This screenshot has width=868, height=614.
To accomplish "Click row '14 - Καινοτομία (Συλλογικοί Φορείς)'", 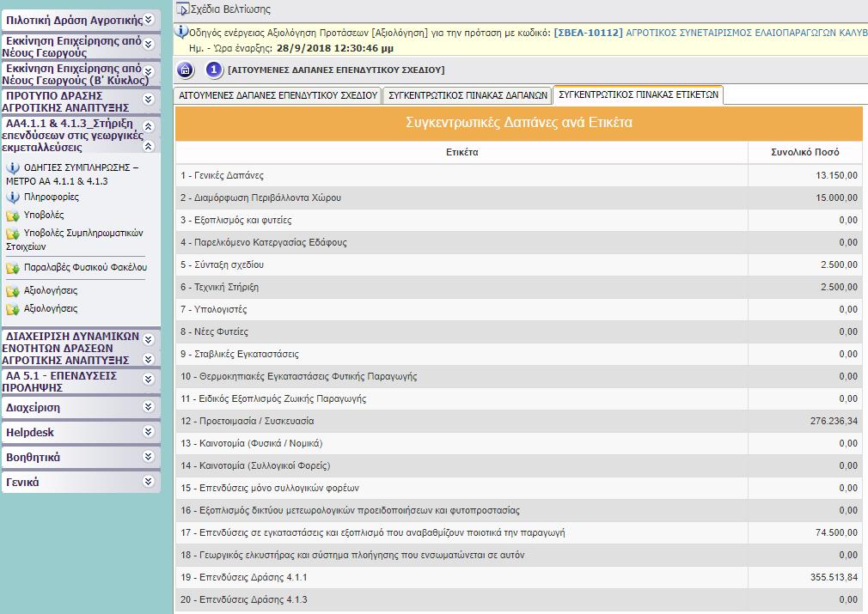I will 519,465.
